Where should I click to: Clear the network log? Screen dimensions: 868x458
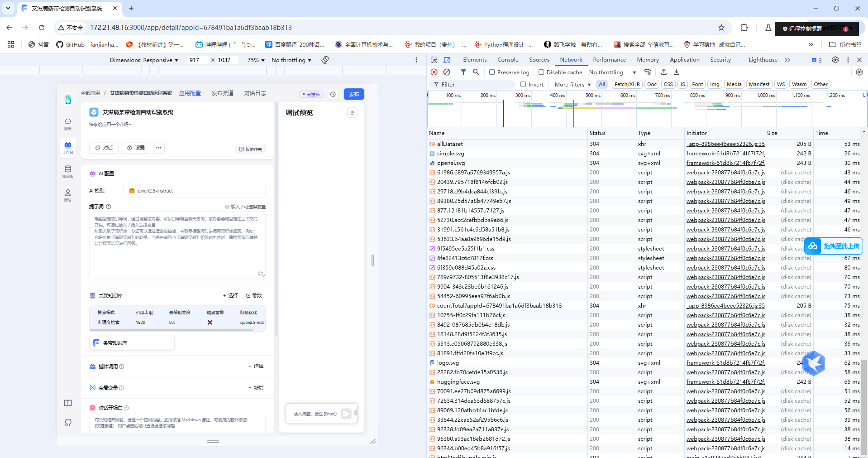[x=447, y=72]
